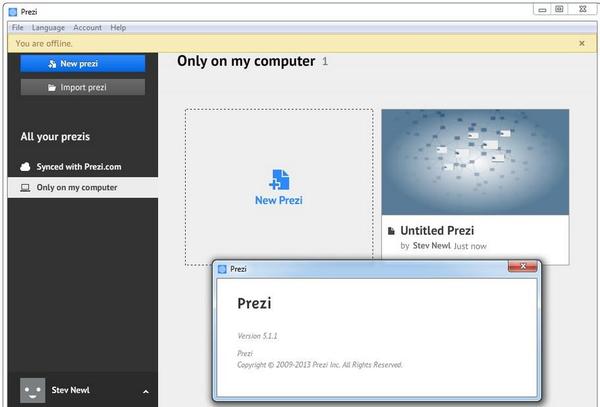
Task: Click Version 5.1.1 text in dialog
Action: (257, 336)
